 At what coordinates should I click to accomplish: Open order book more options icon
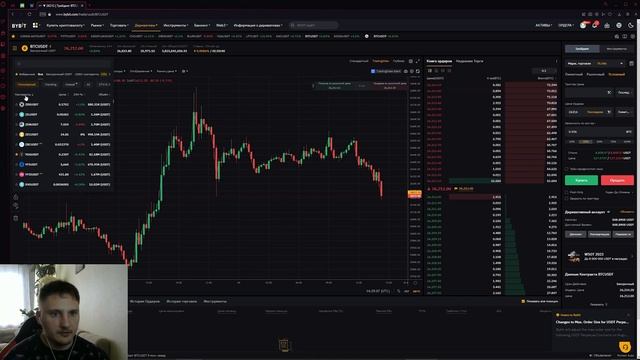556,61
